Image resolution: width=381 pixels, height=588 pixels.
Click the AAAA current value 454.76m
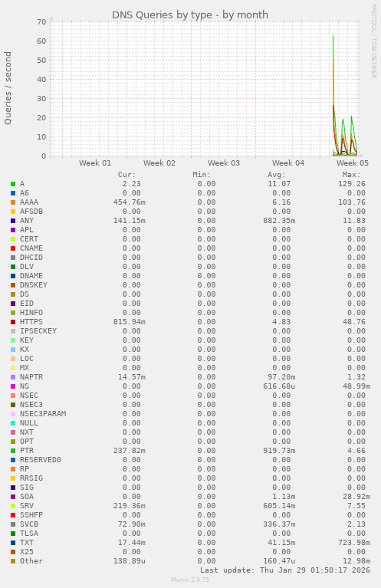point(130,202)
